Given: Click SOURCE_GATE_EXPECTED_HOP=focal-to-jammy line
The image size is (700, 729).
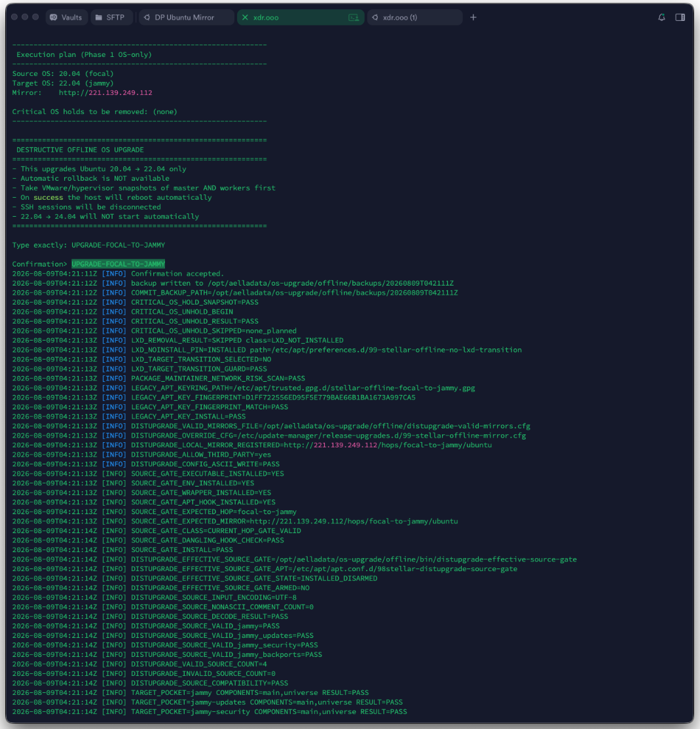Looking at the screenshot, I should [155, 512].
